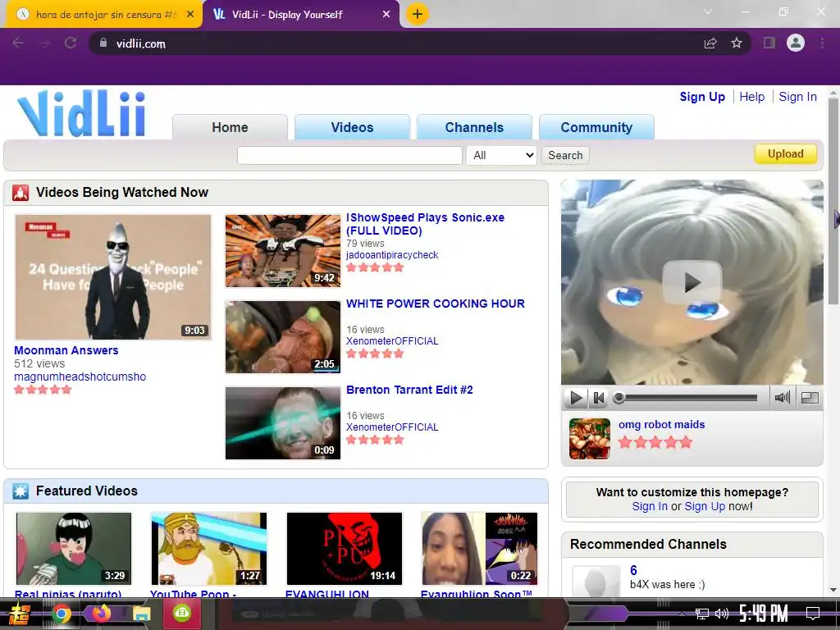Open IShowSpeed Plays Sonic.exe thumbnail
Image resolution: width=840 pixels, height=630 pixels.
283,251
